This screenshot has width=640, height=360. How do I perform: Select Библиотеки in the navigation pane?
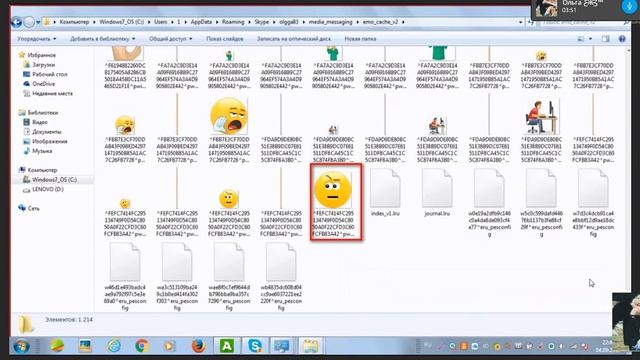[43, 113]
